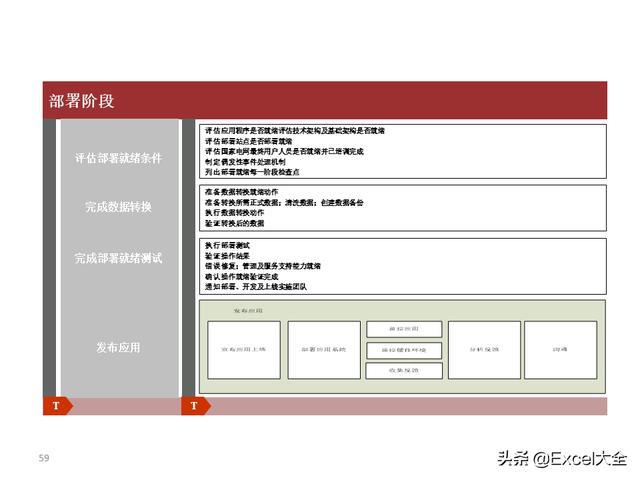Click the 监控应用 small box
640x480 pixels.
pyautogui.click(x=404, y=329)
